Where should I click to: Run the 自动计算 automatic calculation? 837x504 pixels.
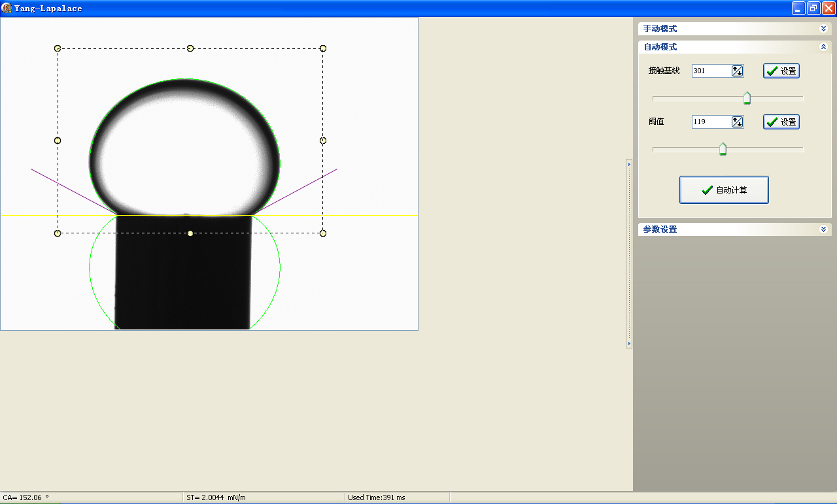click(724, 190)
